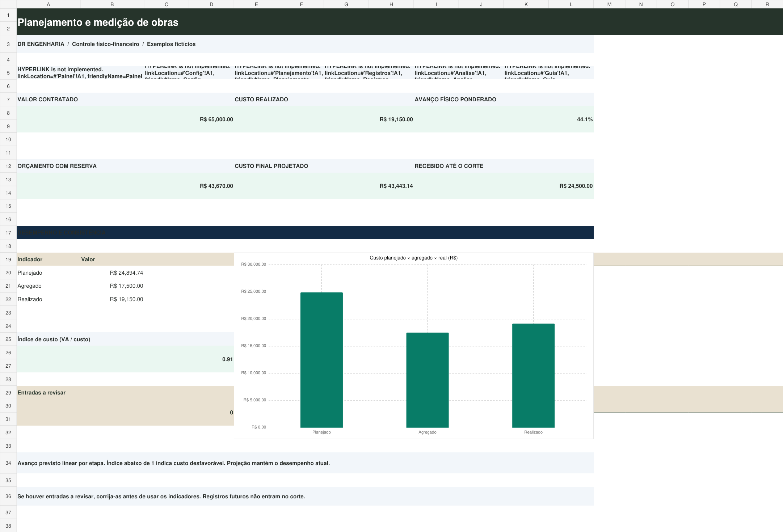Select the 'Agregado' row label in the table
Image resolution: width=783 pixels, height=532 pixels.
click(x=29, y=286)
